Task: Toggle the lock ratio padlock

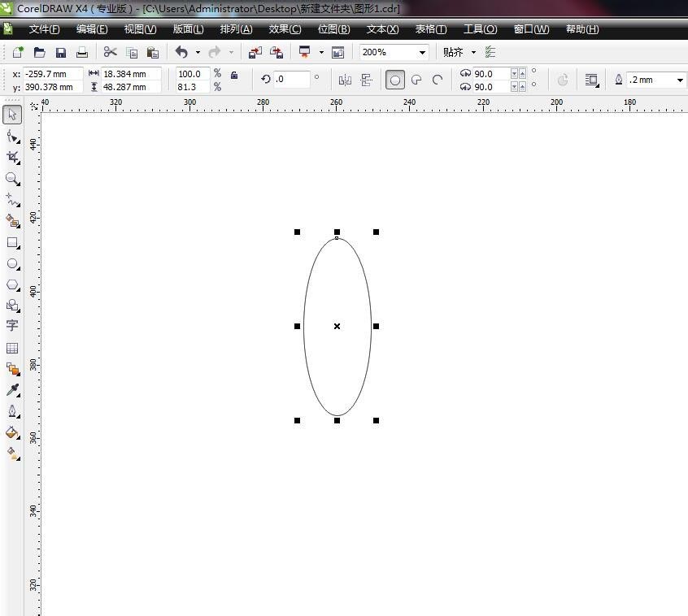Action: coord(234,75)
